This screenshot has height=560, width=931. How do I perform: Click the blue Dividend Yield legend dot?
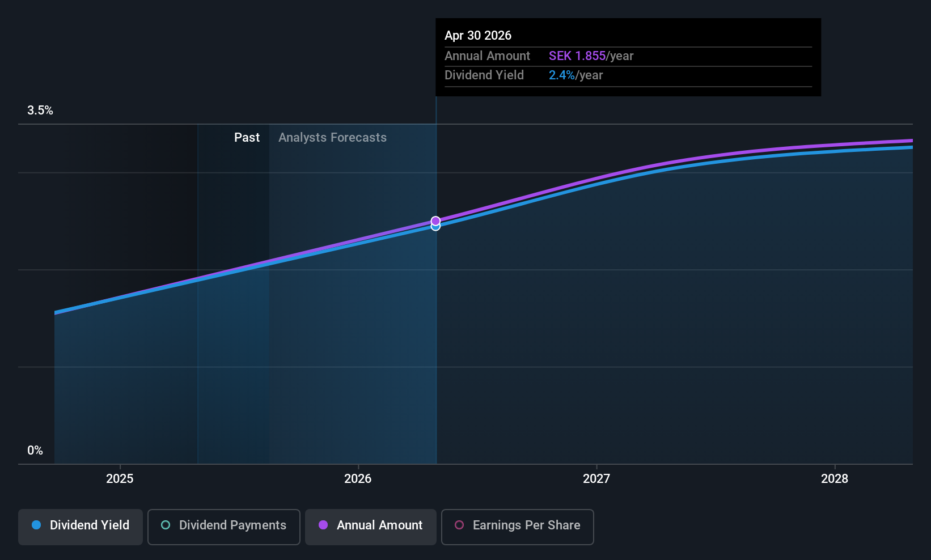pos(36,525)
